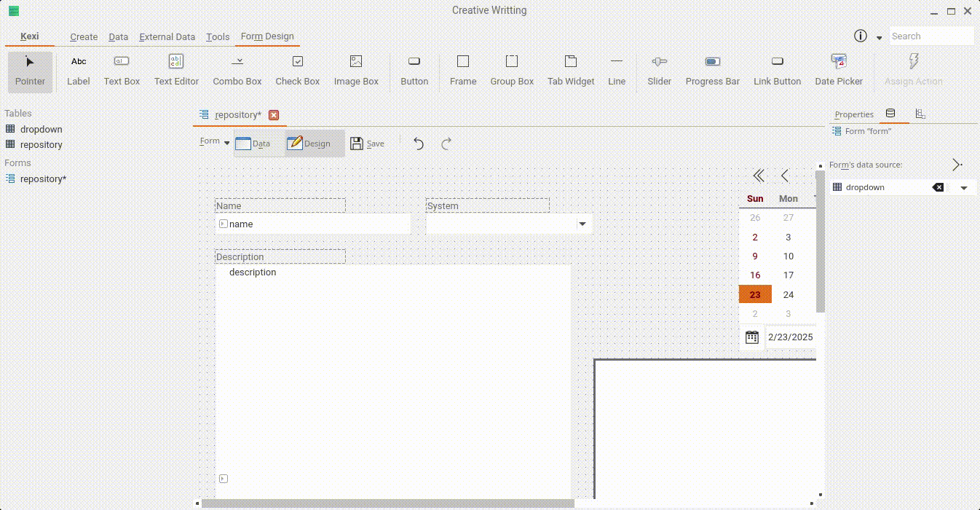Go to previous month in calendar
This screenshot has height=510, width=980.
(x=784, y=175)
